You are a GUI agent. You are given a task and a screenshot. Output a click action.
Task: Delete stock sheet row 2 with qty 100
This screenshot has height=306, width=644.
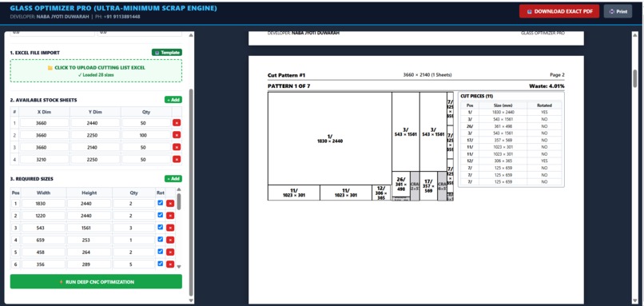coord(177,135)
